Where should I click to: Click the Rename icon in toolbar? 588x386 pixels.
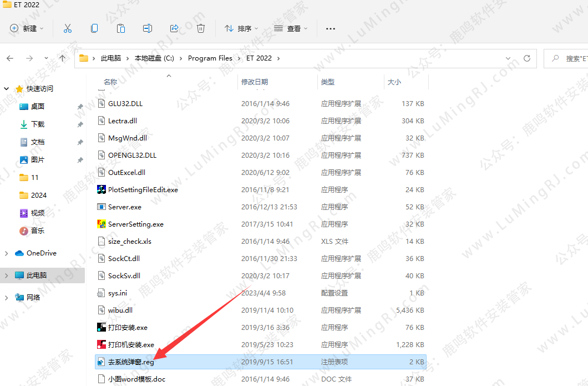[x=148, y=28]
